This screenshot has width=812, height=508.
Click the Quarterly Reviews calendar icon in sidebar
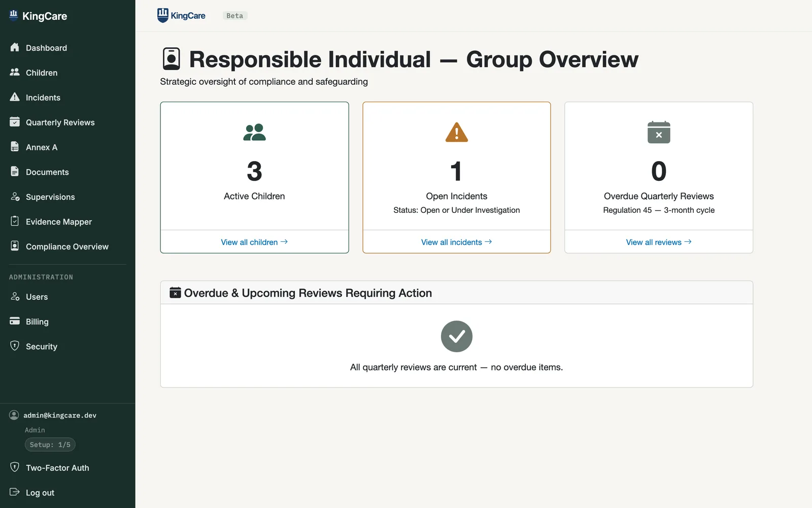15,122
